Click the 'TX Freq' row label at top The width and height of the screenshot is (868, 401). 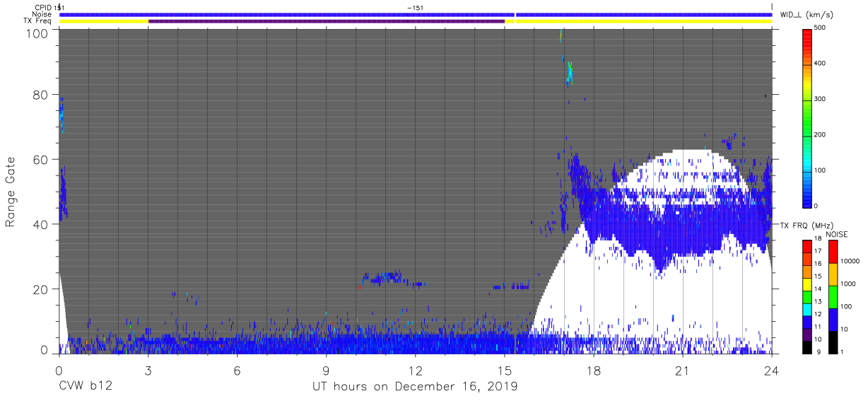pos(38,21)
